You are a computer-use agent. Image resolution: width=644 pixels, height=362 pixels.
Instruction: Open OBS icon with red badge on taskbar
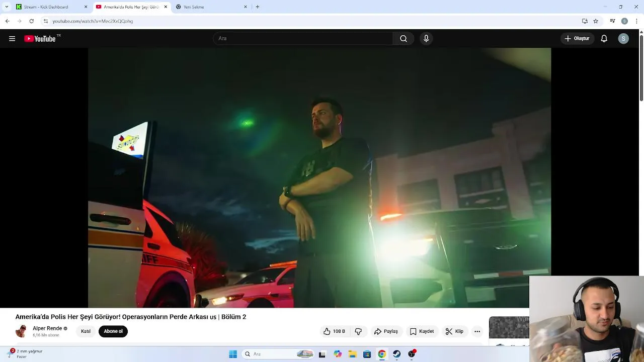tap(412, 354)
